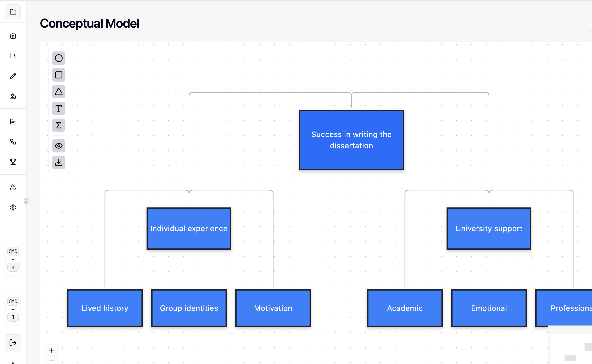
Task: Open the microscope research section
Action: coord(13,96)
